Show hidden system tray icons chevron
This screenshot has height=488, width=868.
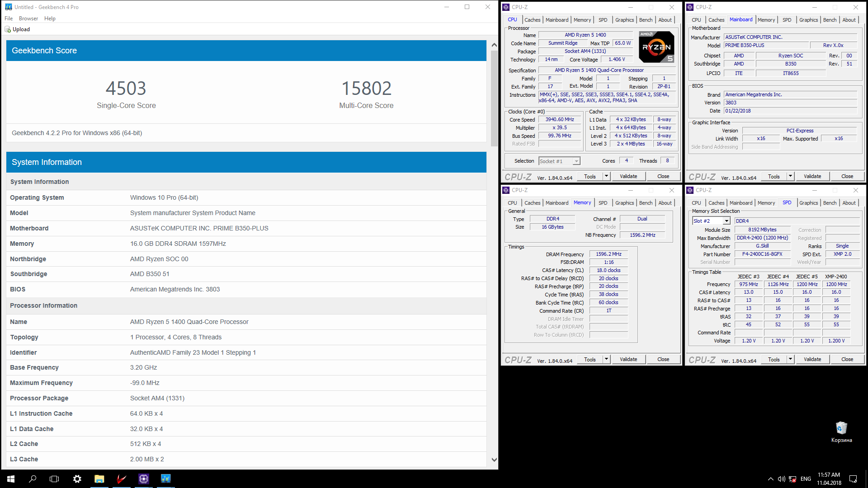(770, 479)
